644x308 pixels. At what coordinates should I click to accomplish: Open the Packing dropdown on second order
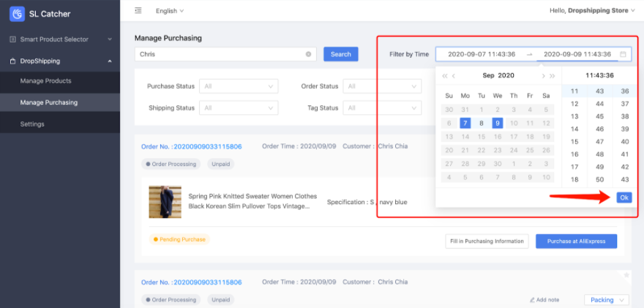click(606, 300)
